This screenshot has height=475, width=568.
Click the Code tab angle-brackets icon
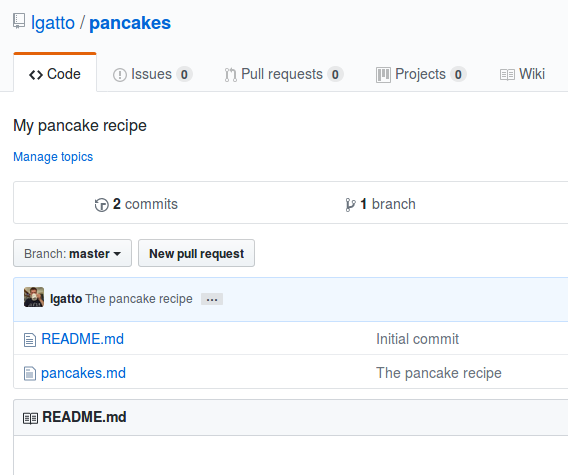pos(36,75)
